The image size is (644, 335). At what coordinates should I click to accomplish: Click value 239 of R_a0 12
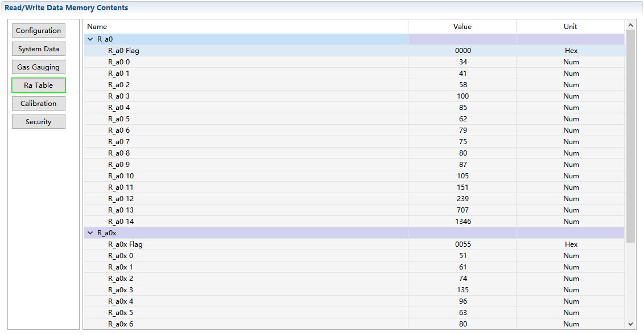pyautogui.click(x=463, y=199)
